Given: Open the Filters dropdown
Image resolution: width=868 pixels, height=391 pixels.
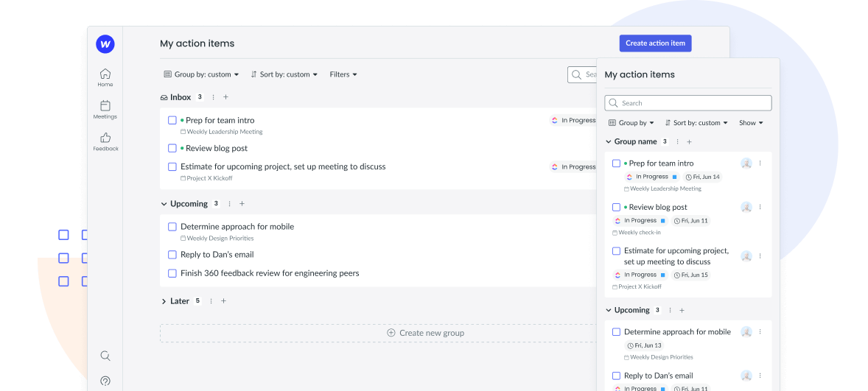Looking at the screenshot, I should tap(343, 74).
